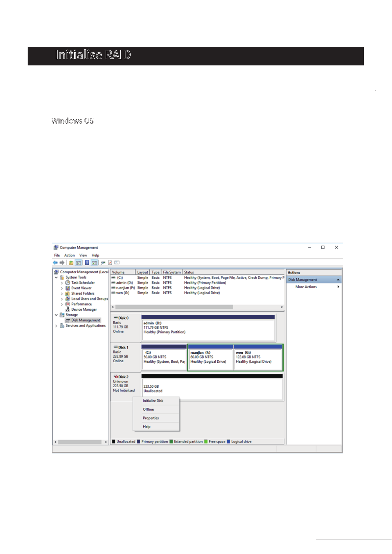The height and width of the screenshot is (554, 392).
Task: Click the Up one level folder icon
Action: coord(71,263)
